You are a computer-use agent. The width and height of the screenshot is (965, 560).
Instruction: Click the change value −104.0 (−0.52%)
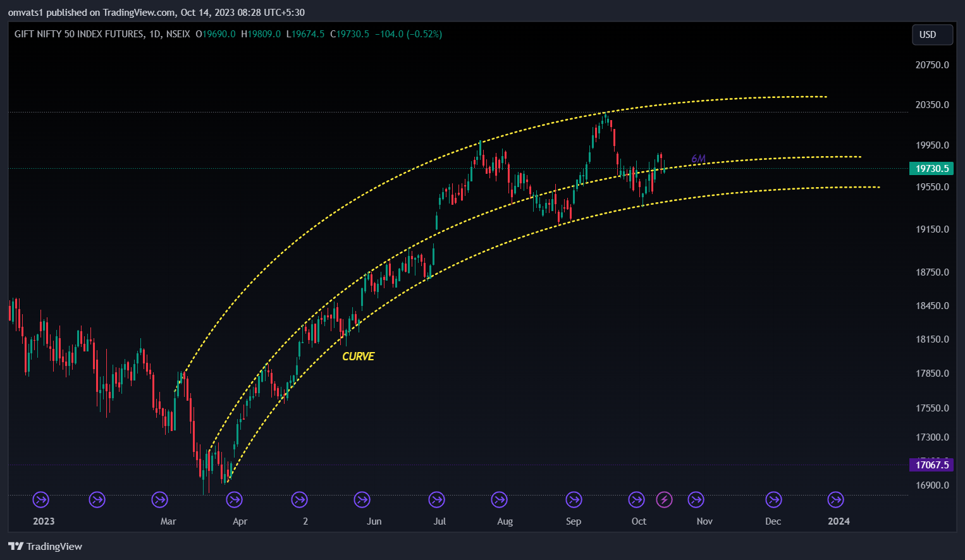(x=409, y=34)
